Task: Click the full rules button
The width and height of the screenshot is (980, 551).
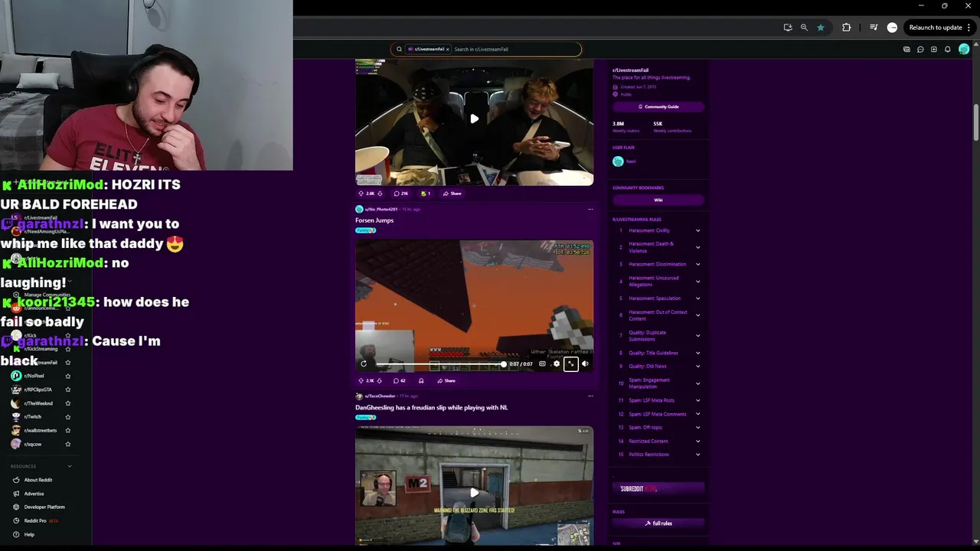Action: [x=658, y=523]
